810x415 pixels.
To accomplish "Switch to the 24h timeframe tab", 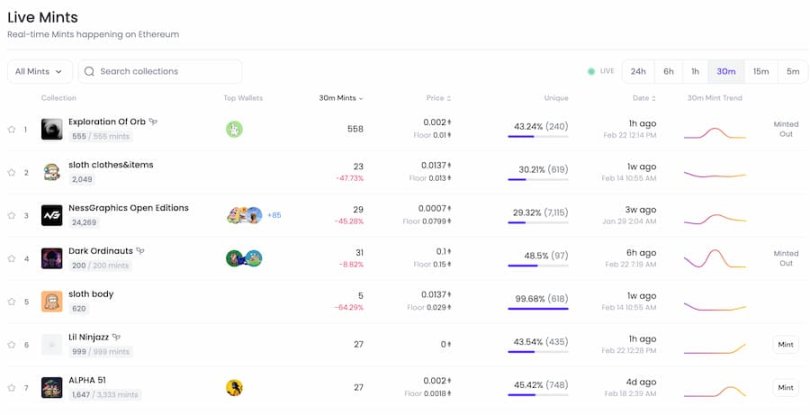I will click(x=638, y=72).
